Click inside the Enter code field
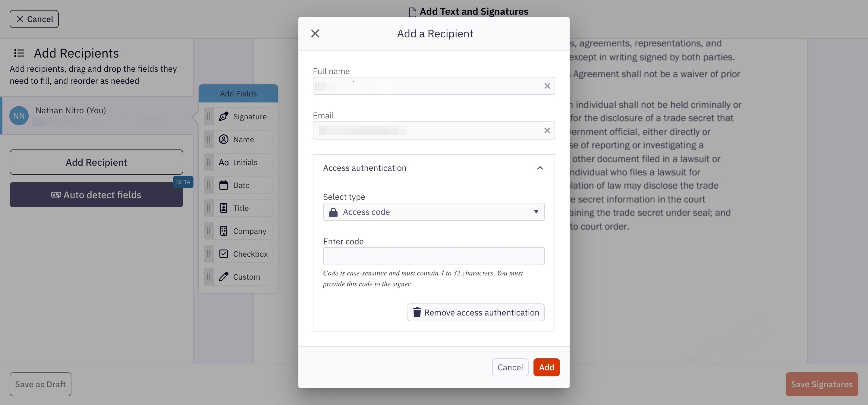 434,256
